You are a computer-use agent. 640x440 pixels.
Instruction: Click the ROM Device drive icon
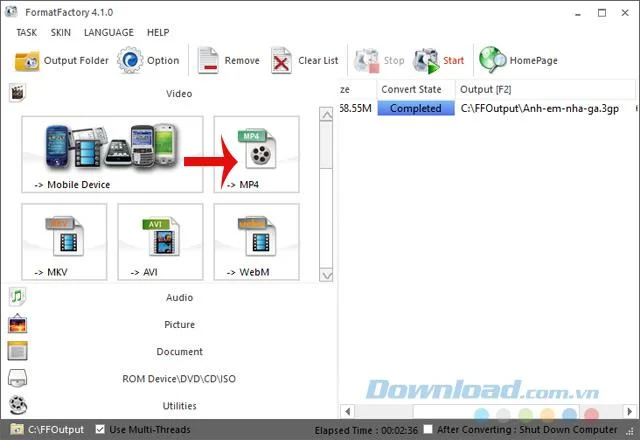[x=17, y=378]
